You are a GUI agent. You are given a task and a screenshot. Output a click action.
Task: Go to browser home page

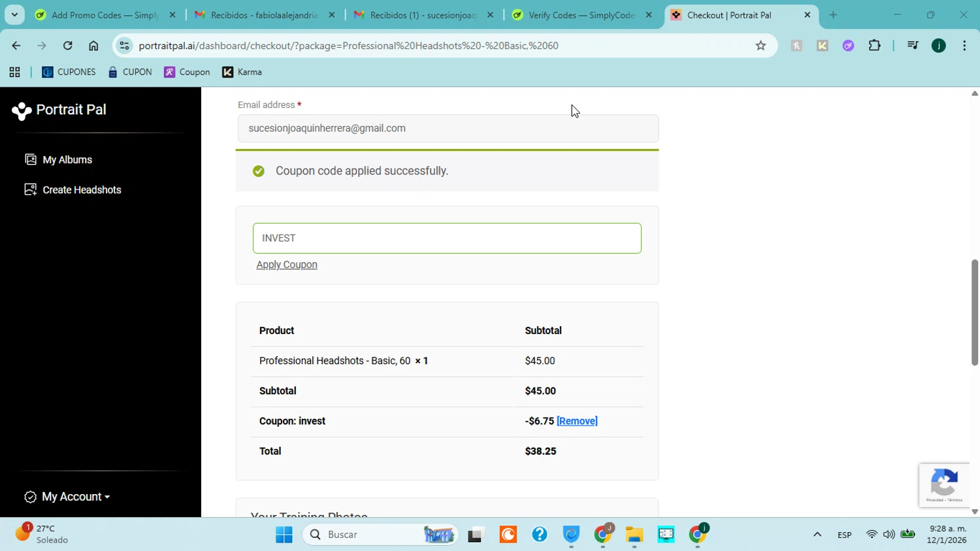tap(93, 46)
